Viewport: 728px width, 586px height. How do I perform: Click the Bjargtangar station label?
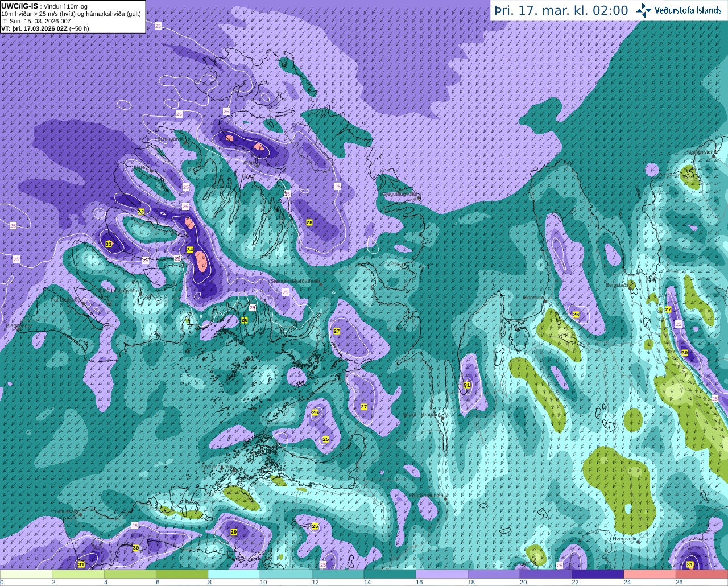point(19,326)
